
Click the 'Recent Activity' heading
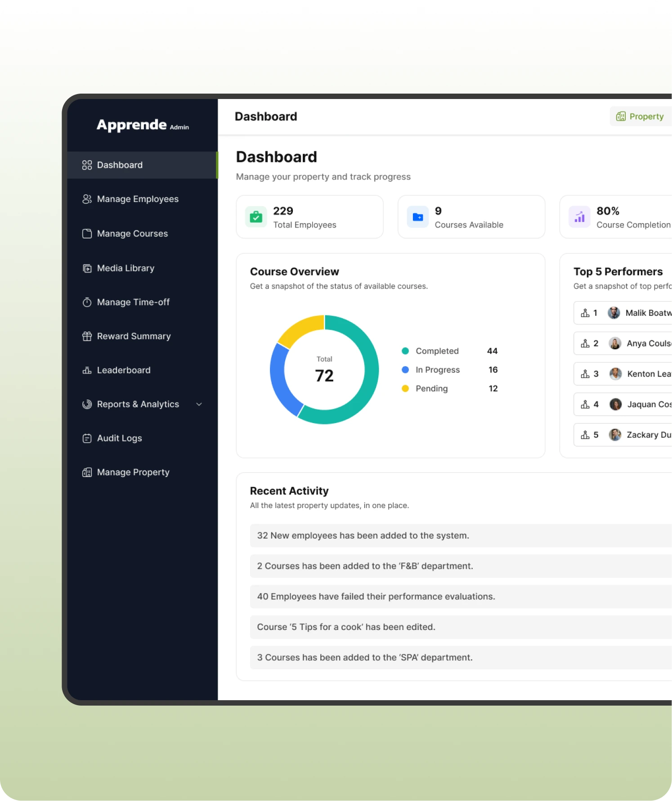coord(289,491)
